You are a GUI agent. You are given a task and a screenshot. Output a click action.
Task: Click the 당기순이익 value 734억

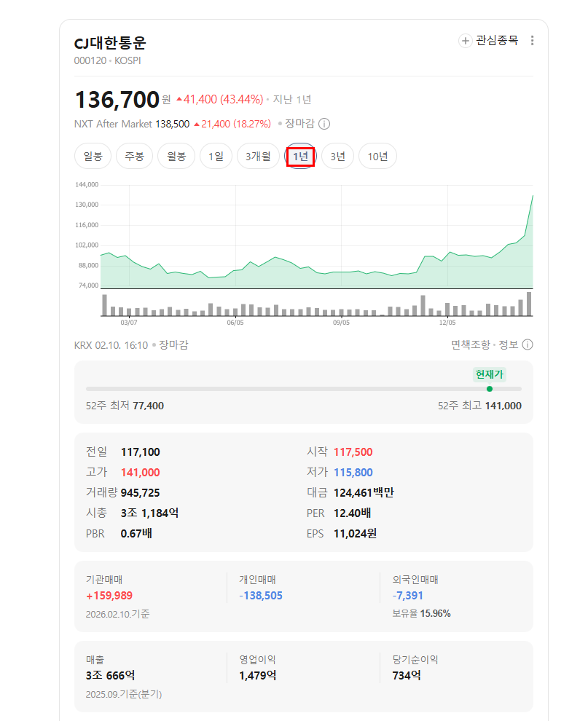407,675
